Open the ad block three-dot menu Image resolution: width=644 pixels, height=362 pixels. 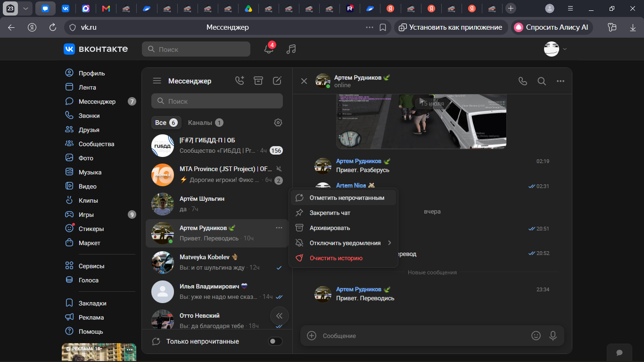tap(130, 349)
